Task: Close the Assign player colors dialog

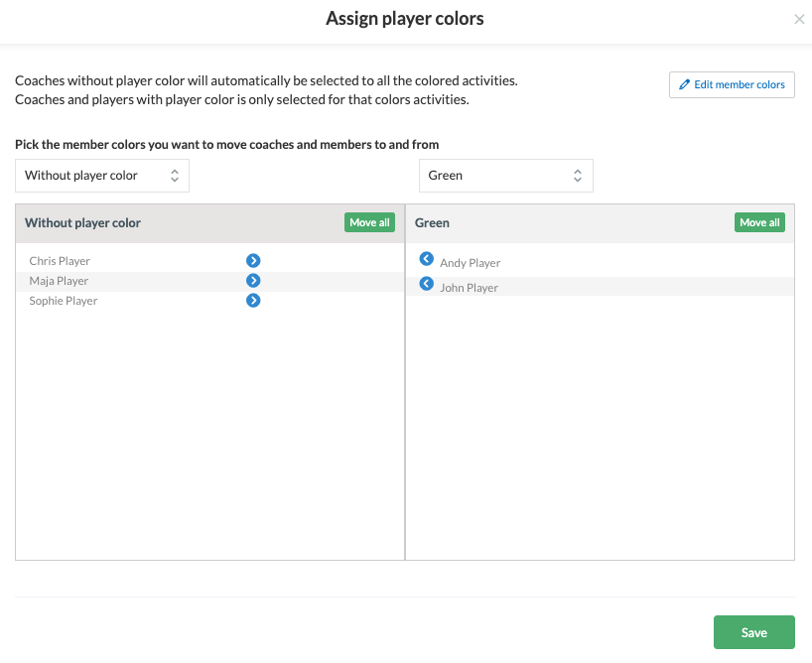Action: click(x=799, y=19)
